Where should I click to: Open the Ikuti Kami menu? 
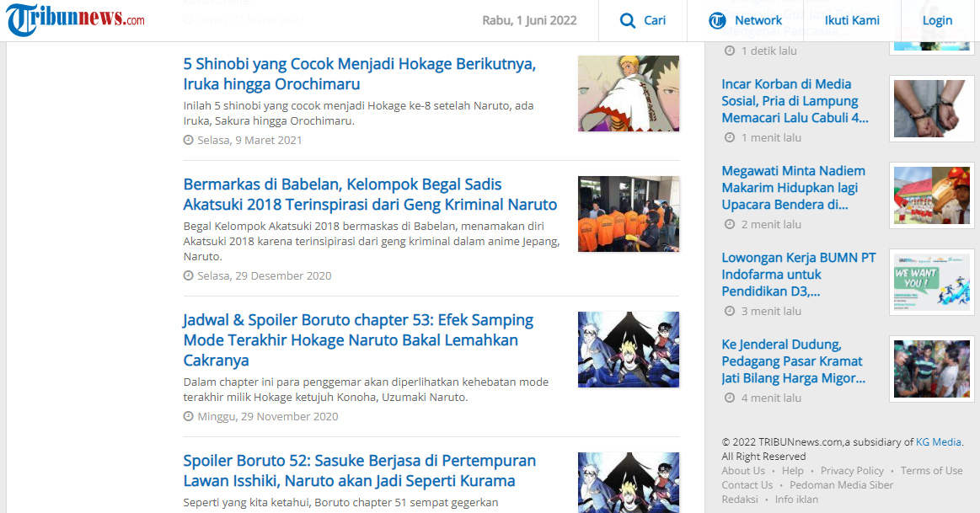click(852, 20)
